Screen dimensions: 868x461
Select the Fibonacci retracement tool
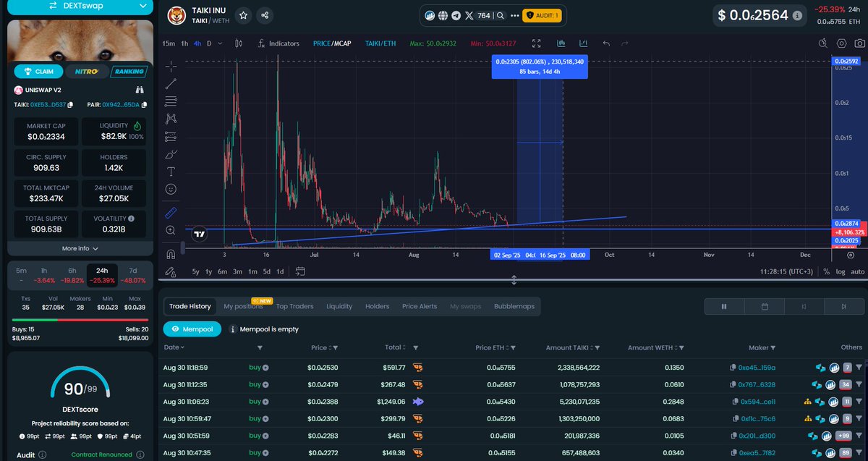coord(171,101)
